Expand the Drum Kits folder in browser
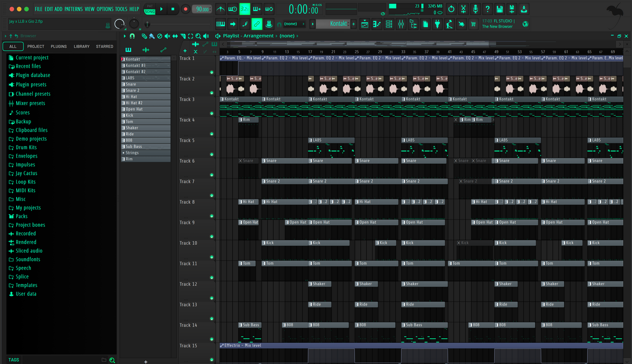This screenshot has height=364, width=632. coord(26,148)
